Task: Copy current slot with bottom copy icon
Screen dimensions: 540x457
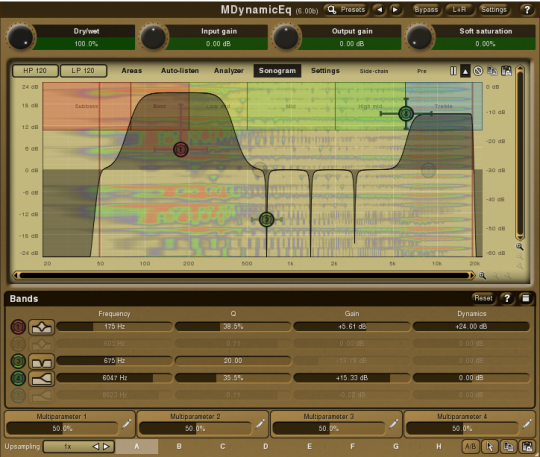Action: point(508,447)
